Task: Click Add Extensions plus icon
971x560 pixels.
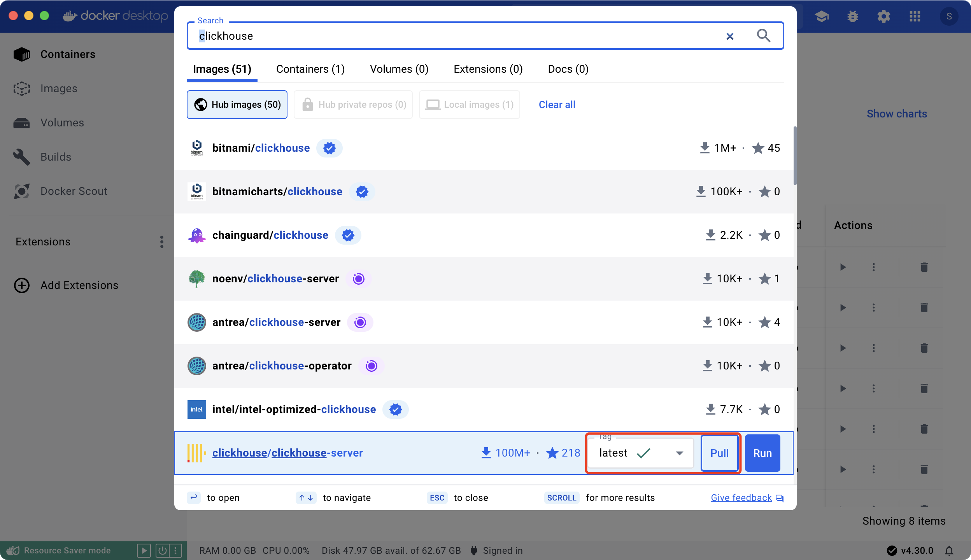Action: pos(22,285)
